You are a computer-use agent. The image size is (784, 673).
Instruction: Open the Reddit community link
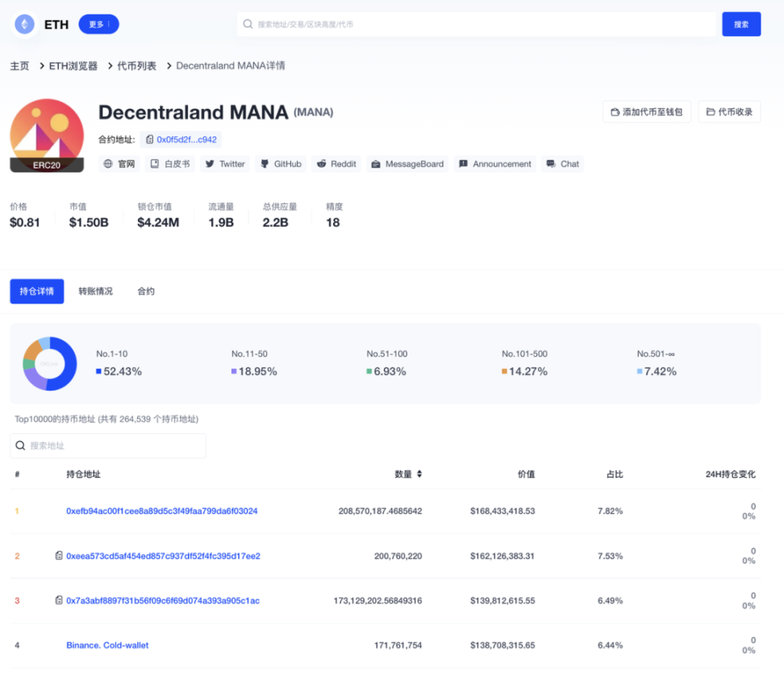click(336, 164)
